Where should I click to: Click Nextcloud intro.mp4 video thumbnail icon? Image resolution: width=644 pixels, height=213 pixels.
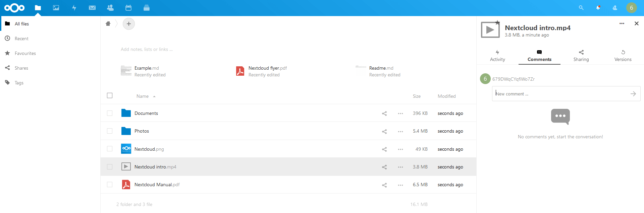(x=126, y=166)
